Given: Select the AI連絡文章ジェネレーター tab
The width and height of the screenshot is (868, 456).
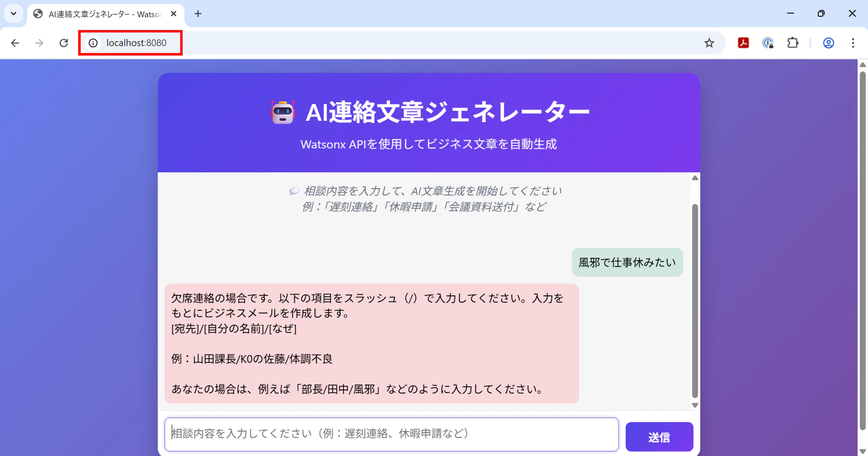Looking at the screenshot, I should [105, 14].
